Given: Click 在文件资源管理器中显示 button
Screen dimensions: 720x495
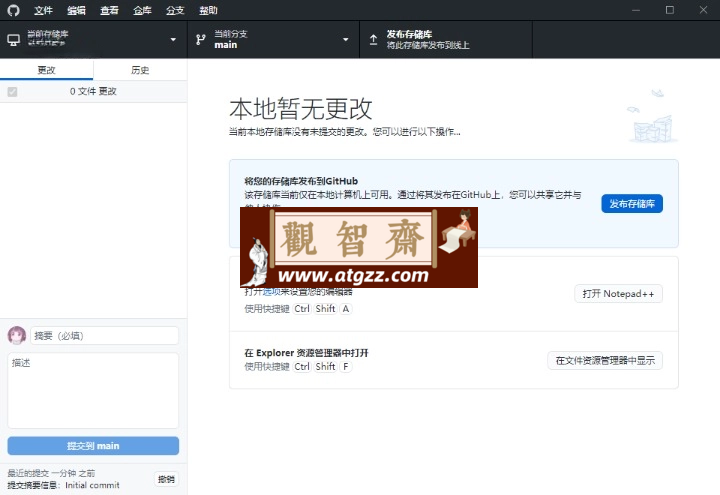Looking at the screenshot, I should [605, 360].
